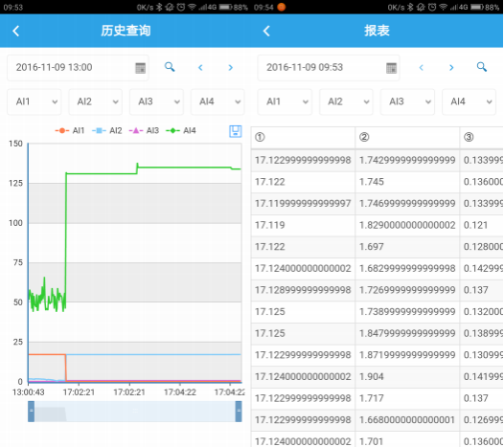Tap the search icon in history query
The height and width of the screenshot is (447, 504).
[x=170, y=67]
